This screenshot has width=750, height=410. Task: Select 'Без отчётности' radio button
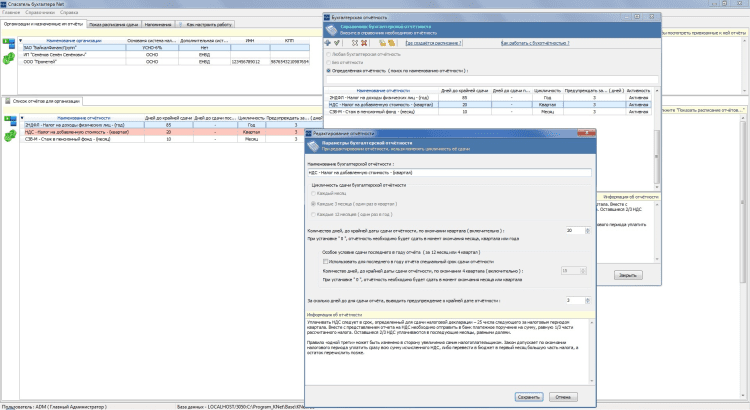(328, 62)
